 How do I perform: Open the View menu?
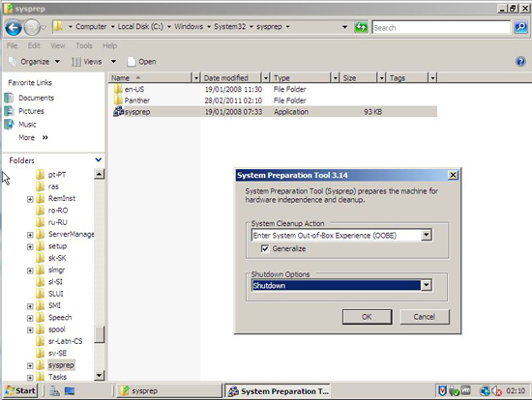[x=58, y=45]
